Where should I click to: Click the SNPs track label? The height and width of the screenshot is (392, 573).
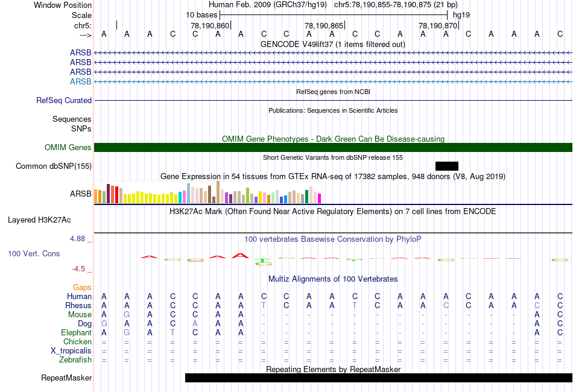click(81, 128)
